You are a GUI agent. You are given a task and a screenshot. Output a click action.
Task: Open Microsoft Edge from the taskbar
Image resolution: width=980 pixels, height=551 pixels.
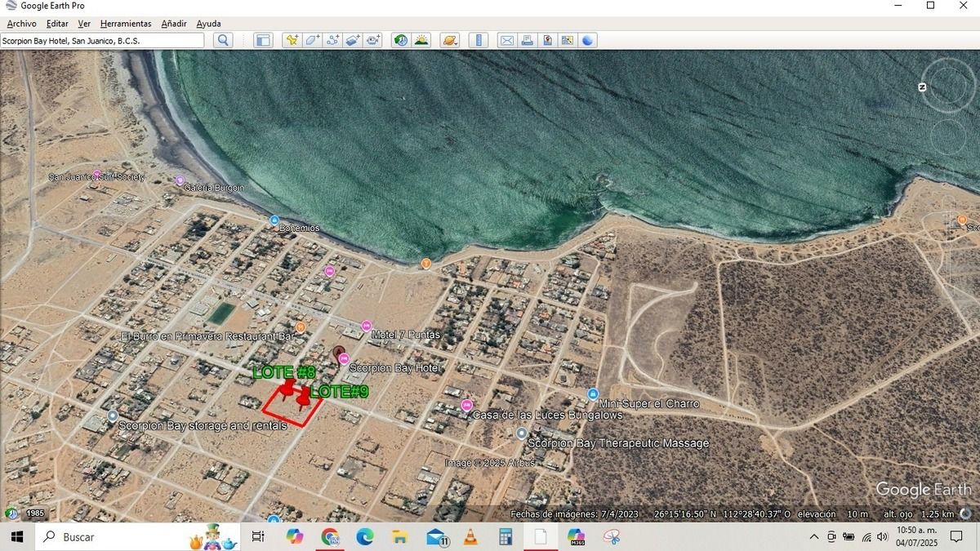365,536
